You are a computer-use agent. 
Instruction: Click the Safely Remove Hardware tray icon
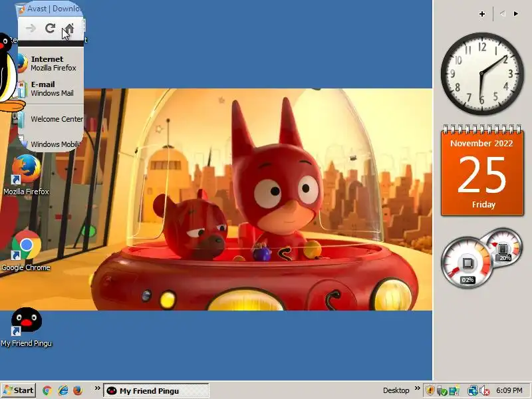[x=442, y=390]
